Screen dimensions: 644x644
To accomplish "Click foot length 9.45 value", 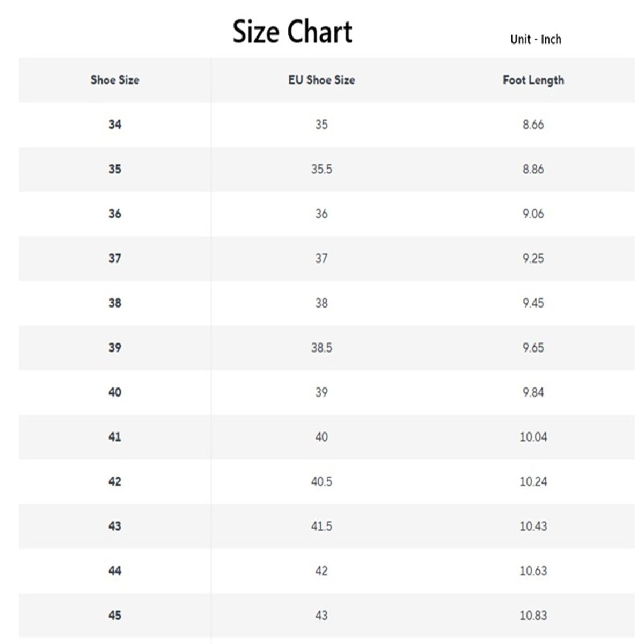I will [x=533, y=303].
